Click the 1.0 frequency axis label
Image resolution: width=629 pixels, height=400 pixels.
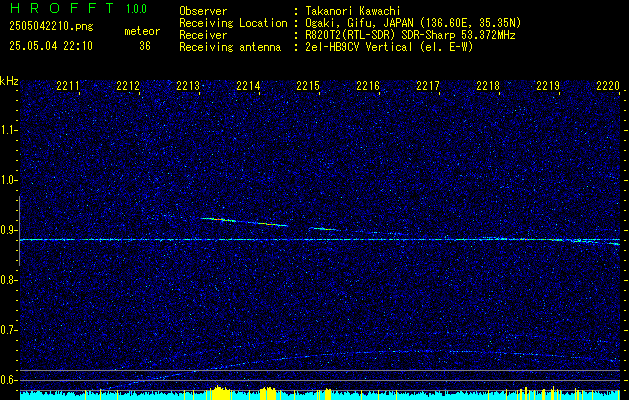coord(9,180)
